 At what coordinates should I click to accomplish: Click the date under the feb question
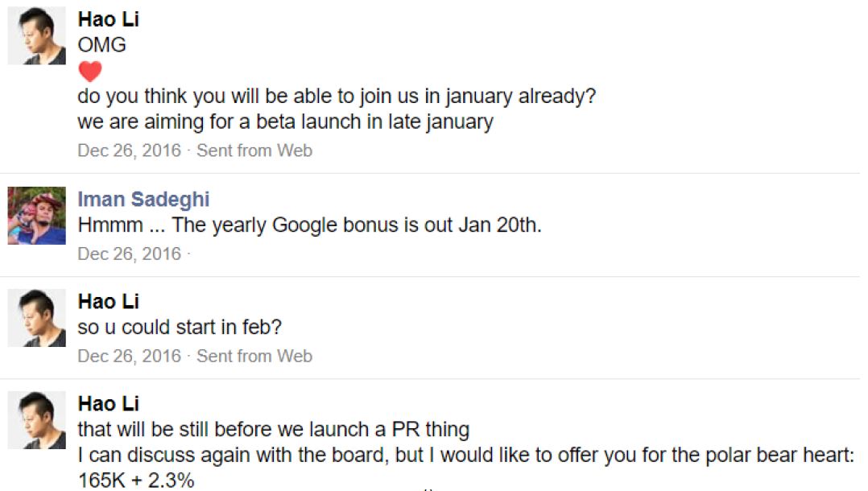coord(130,356)
